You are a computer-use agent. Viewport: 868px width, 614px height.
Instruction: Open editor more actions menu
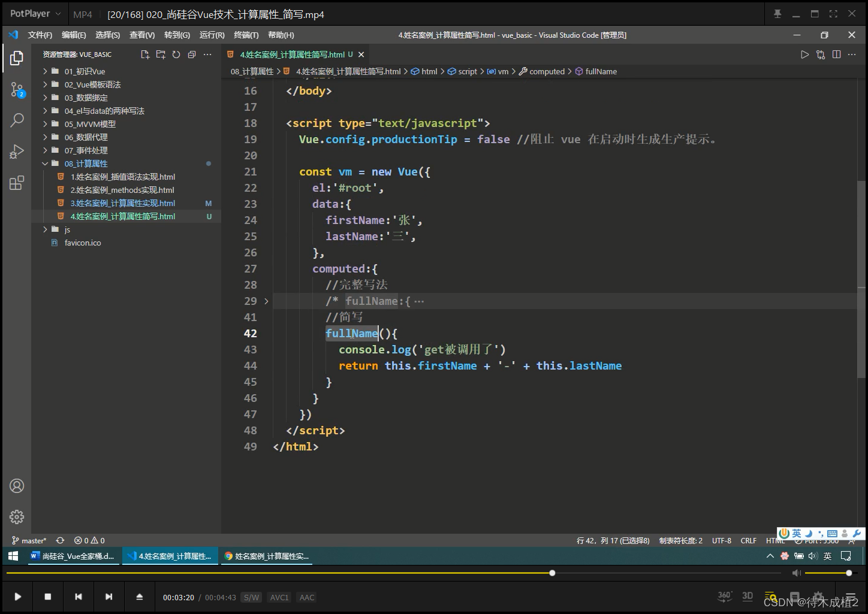tap(852, 55)
